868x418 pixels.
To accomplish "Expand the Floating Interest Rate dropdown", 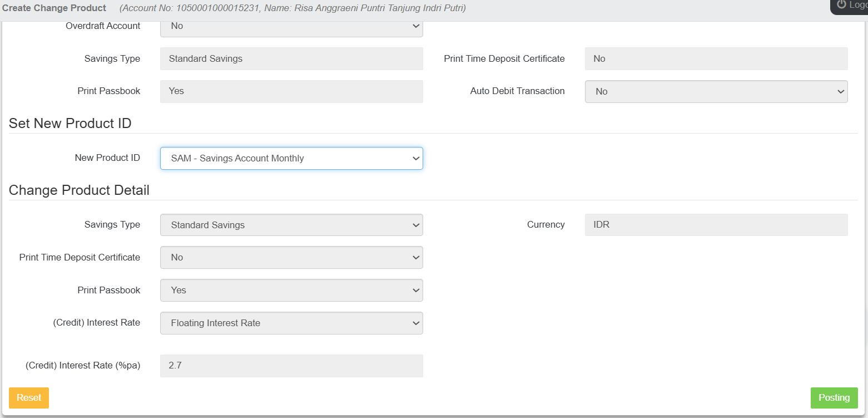I will 291,323.
